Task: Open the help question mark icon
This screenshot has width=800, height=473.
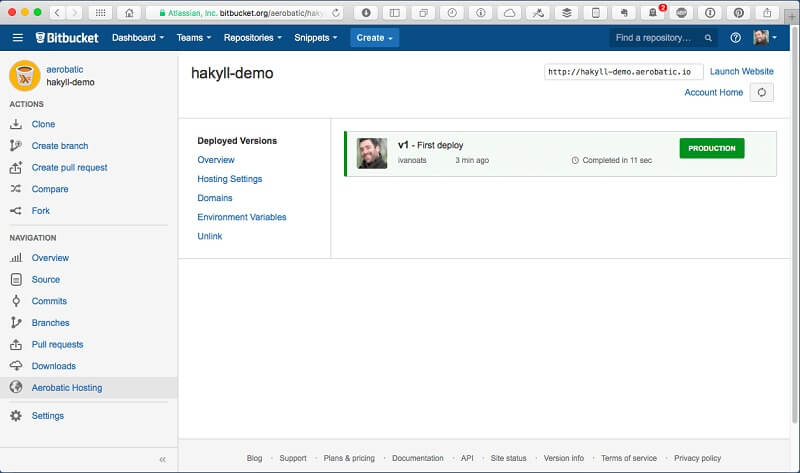Action: 735,38
